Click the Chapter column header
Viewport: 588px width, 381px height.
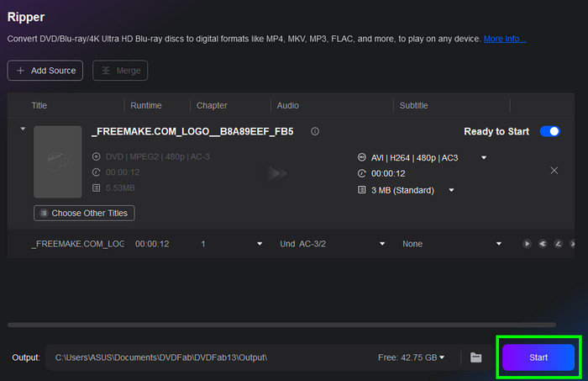[x=212, y=105]
